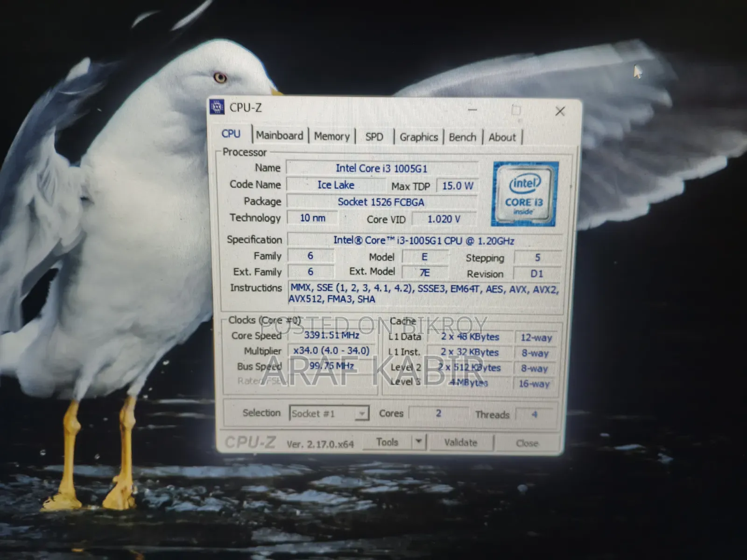Click the Core VID value '1.020 V'
Viewport: 747px width, 560px height.
444,219
